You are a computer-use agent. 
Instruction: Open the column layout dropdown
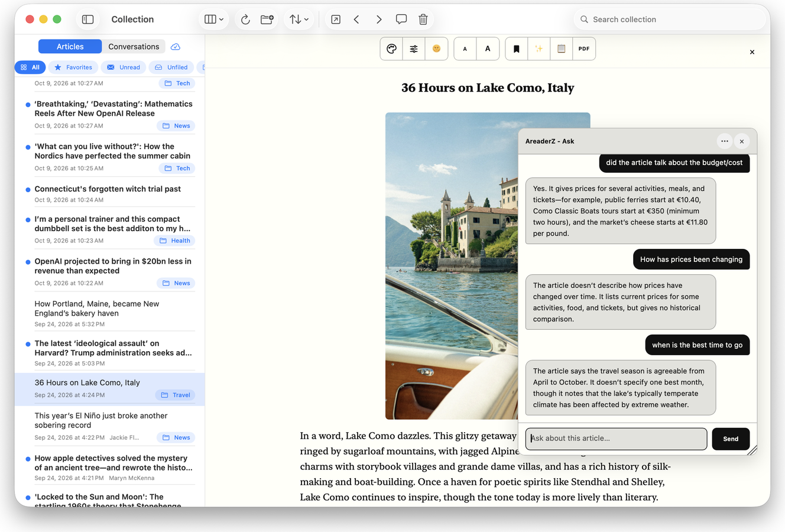pyautogui.click(x=214, y=20)
